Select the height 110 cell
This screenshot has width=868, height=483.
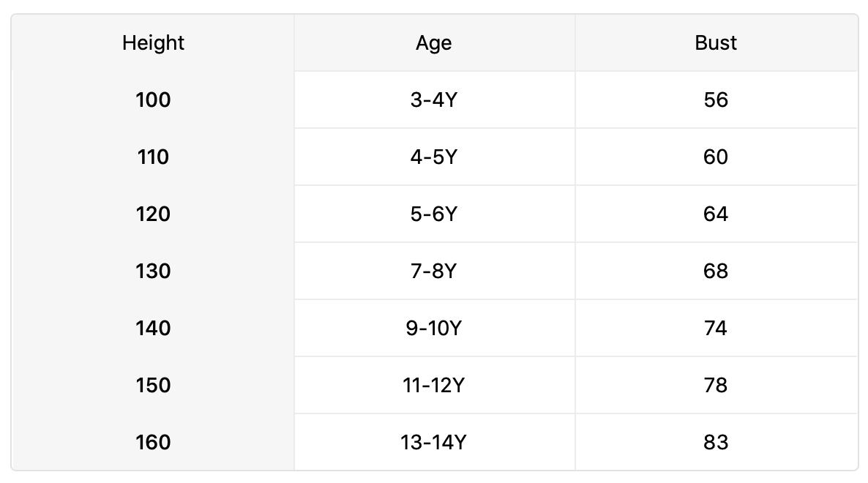[x=153, y=157]
